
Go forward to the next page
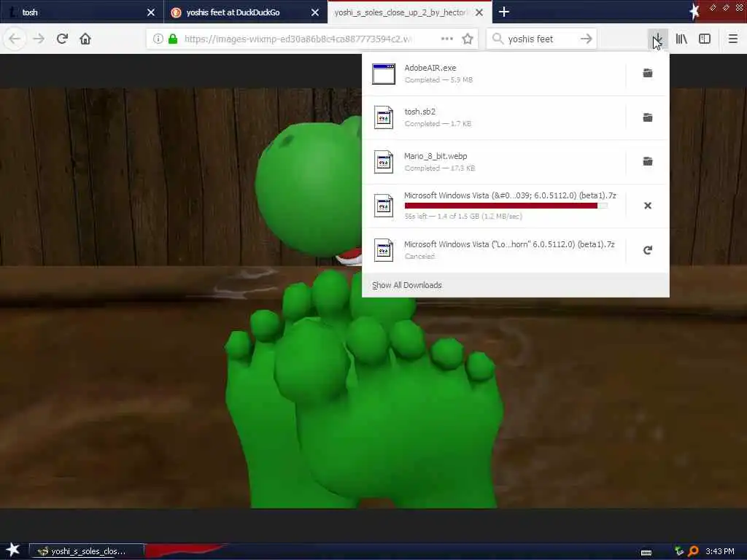pyautogui.click(x=39, y=39)
